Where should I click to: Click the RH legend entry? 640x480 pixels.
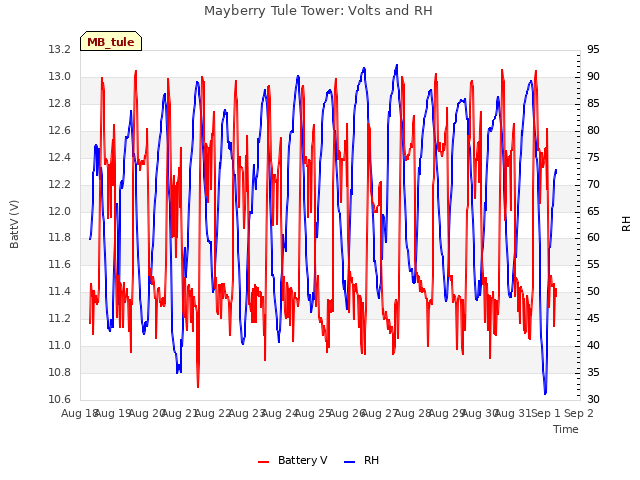(362, 460)
